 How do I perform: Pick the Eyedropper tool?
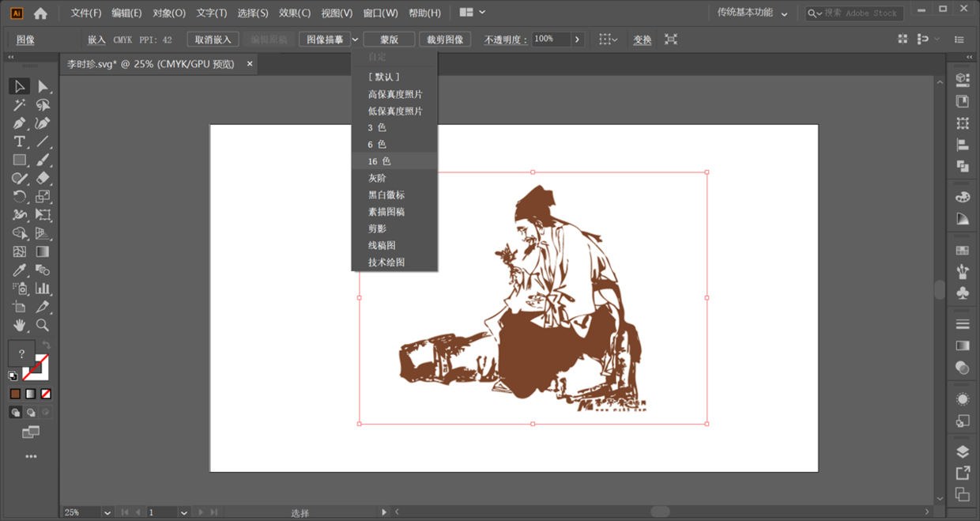coord(20,270)
